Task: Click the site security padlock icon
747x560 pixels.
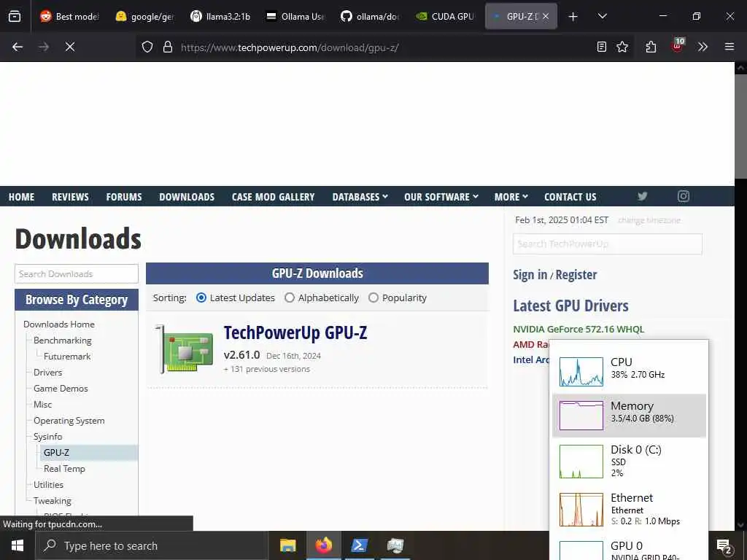Action: [168, 47]
